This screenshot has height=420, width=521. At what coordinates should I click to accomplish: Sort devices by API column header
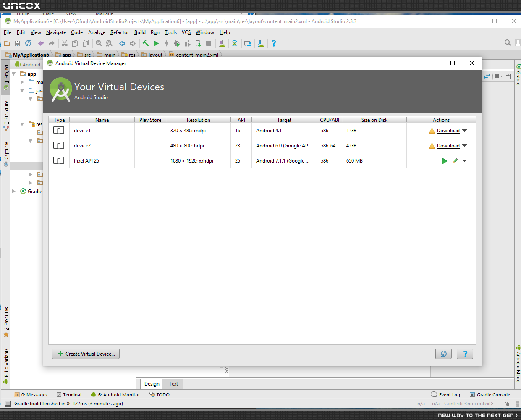tap(241, 120)
